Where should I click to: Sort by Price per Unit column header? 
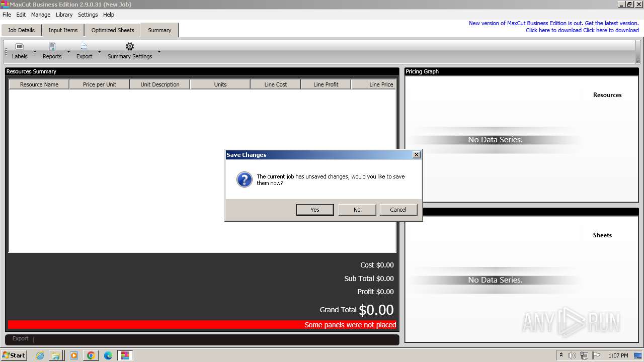coord(100,84)
